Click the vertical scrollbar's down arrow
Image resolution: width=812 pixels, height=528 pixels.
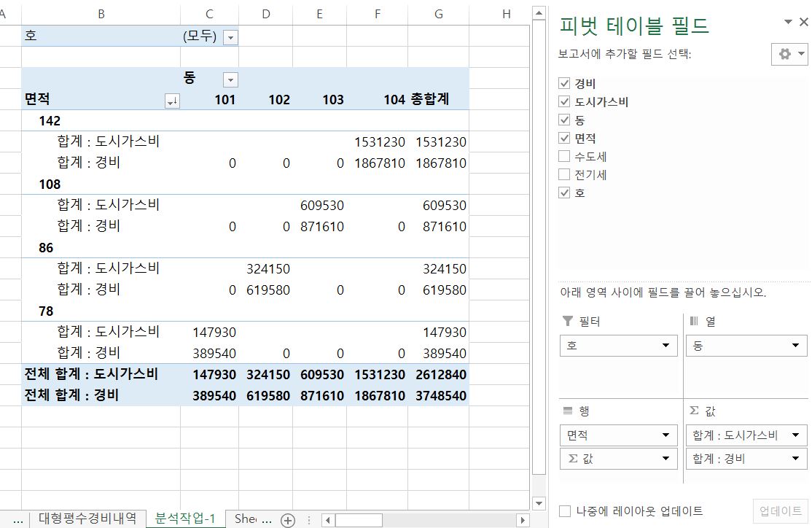click(539, 502)
